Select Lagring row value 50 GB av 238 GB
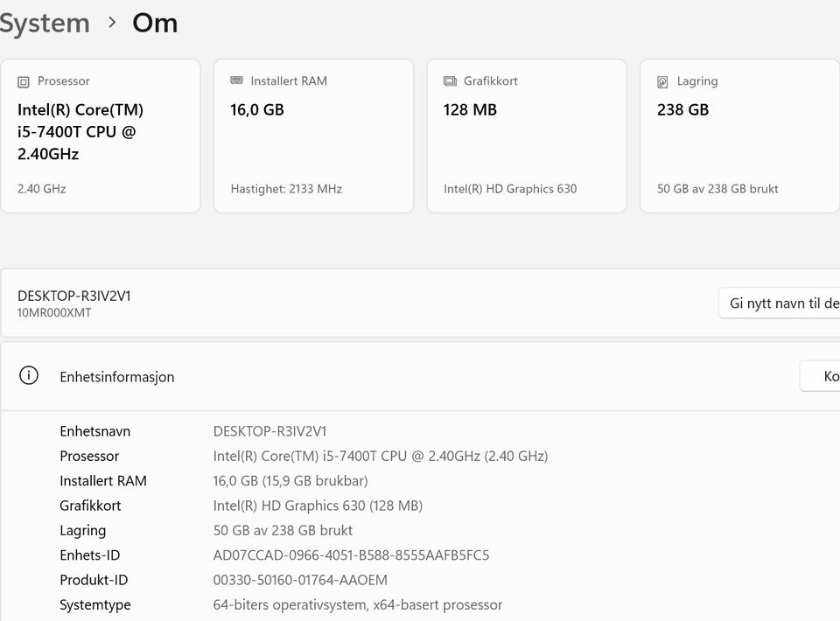The width and height of the screenshot is (840, 621). (x=283, y=530)
